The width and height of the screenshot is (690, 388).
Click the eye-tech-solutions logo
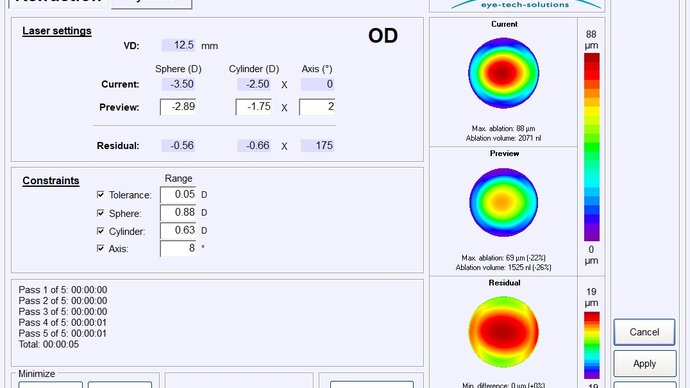tap(525, 5)
